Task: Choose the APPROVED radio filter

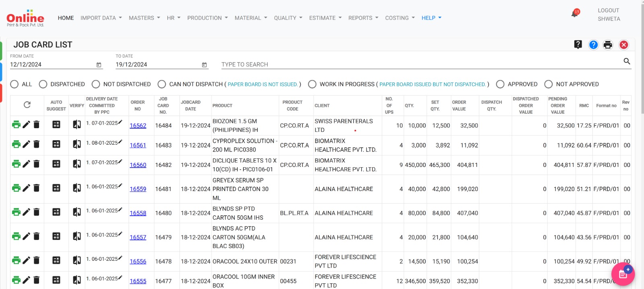Action: [x=500, y=84]
